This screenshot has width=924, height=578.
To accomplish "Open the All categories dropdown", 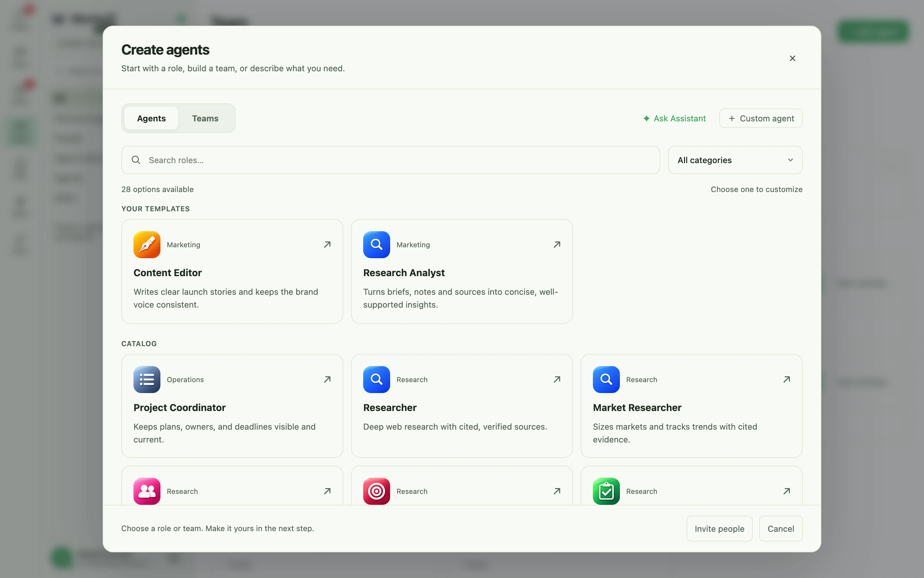I will [x=735, y=160].
